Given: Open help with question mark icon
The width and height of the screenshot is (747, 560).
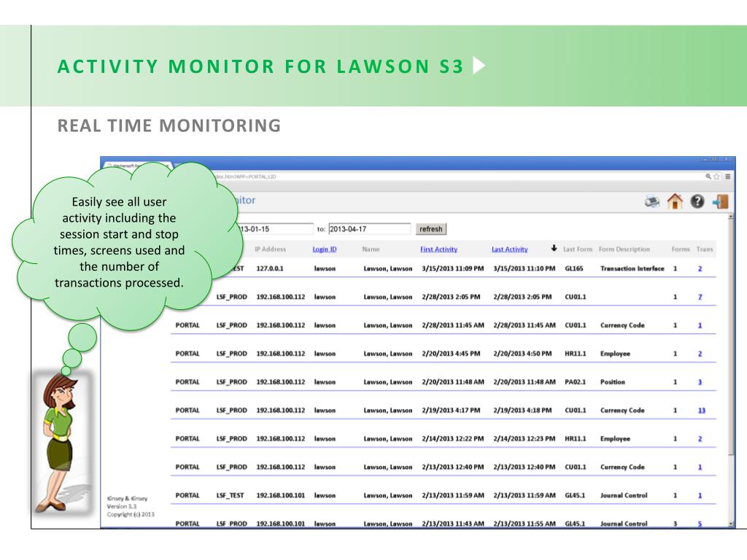Looking at the screenshot, I should pos(697,201).
